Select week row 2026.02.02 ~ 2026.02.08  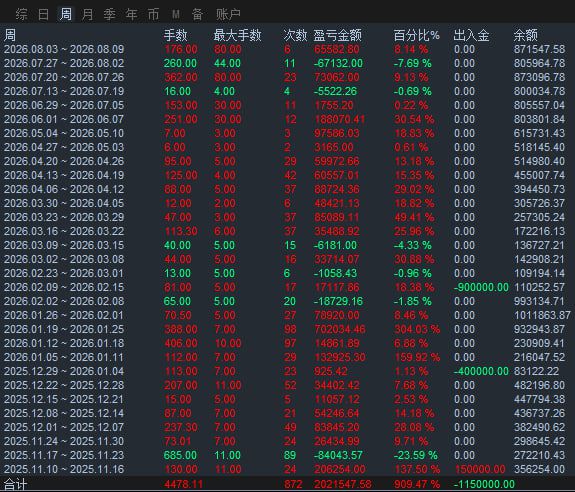pyautogui.click(x=288, y=301)
